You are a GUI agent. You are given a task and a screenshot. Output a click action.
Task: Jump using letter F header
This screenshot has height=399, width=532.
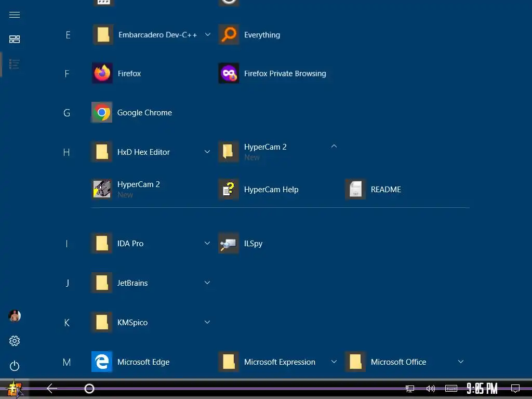[67, 74]
